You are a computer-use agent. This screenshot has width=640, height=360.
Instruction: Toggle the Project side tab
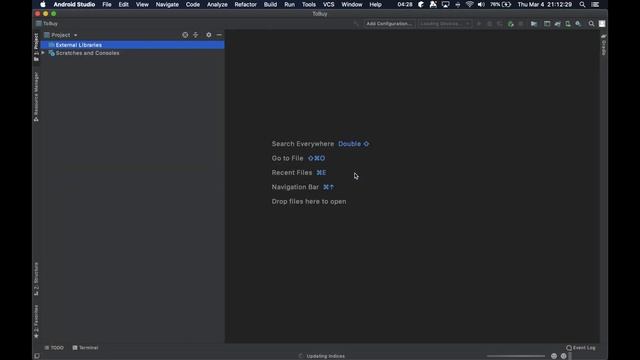coord(36,47)
